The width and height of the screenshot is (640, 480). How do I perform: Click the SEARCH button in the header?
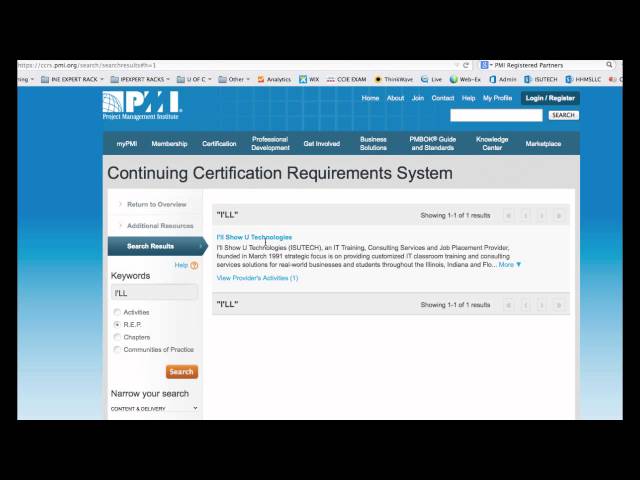click(x=563, y=116)
